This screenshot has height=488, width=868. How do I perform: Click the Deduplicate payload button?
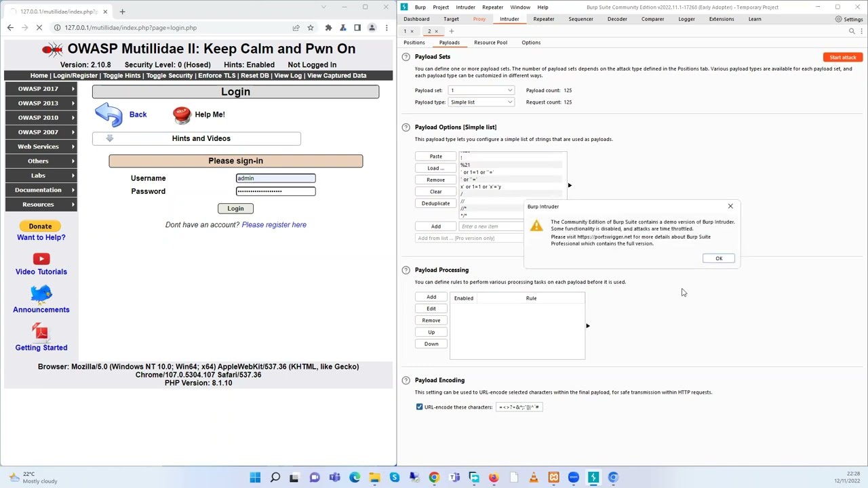pos(435,203)
